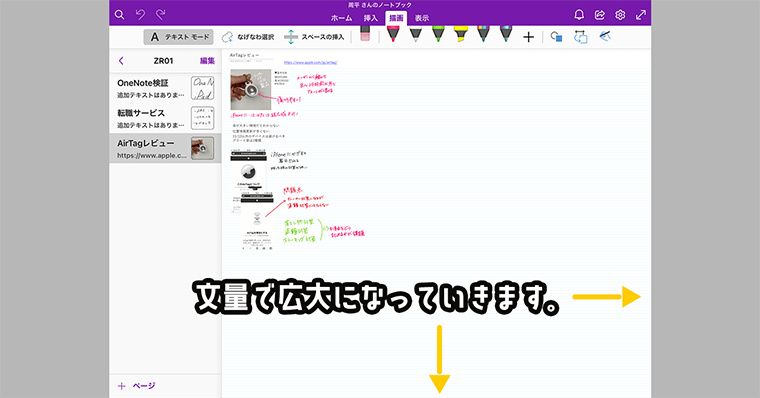Click the AirTagレビュー page thumbnail
This screenshot has height=398, width=760.
pyautogui.click(x=202, y=148)
